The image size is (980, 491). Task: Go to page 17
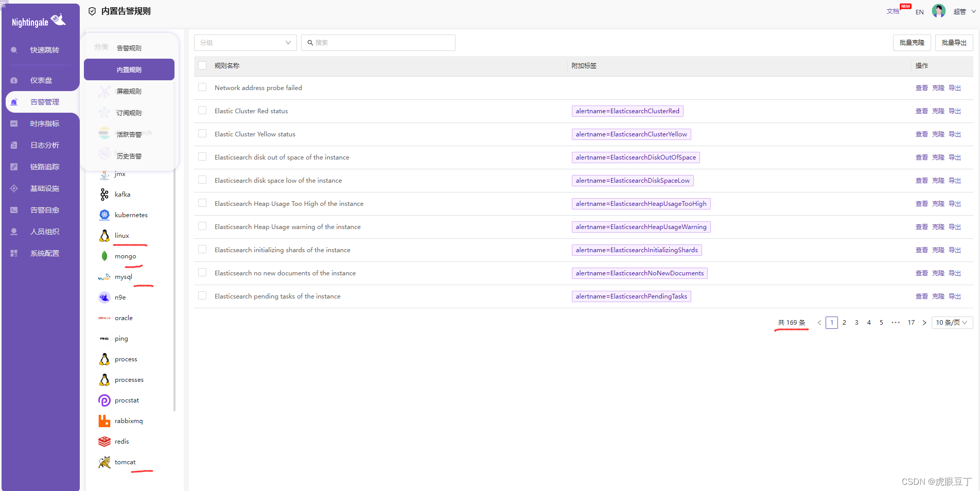tap(911, 323)
